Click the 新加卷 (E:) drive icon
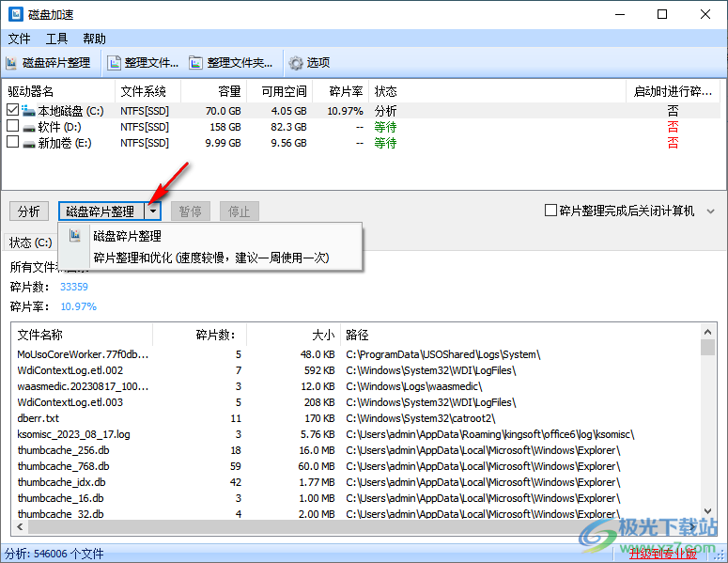Viewport: 728px width, 563px height. (x=29, y=144)
